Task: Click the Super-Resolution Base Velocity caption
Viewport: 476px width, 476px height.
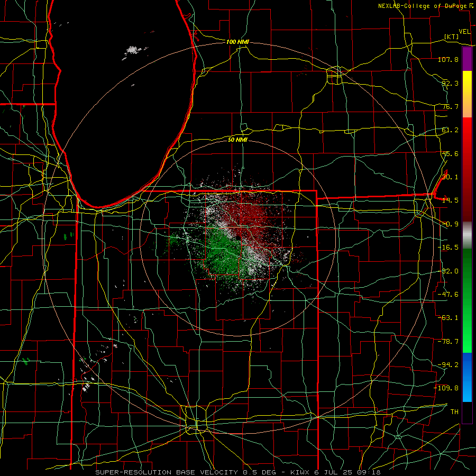Action: (237, 472)
